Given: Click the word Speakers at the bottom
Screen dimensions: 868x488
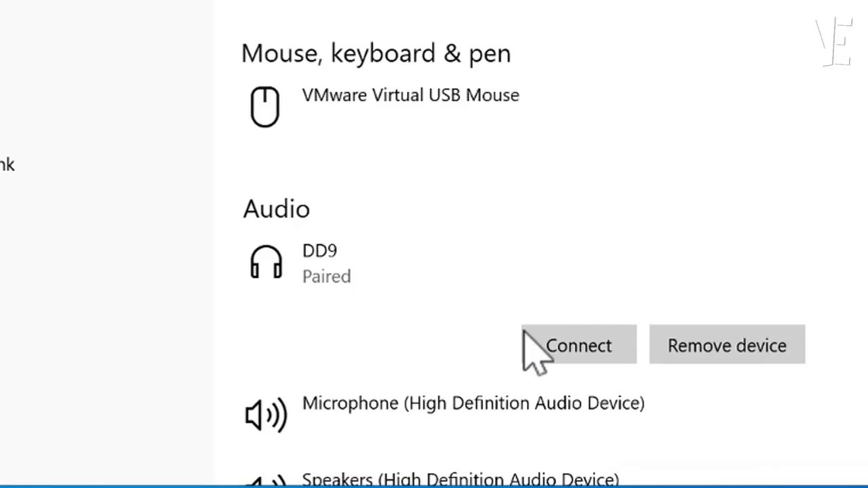Looking at the screenshot, I should (x=337, y=479).
